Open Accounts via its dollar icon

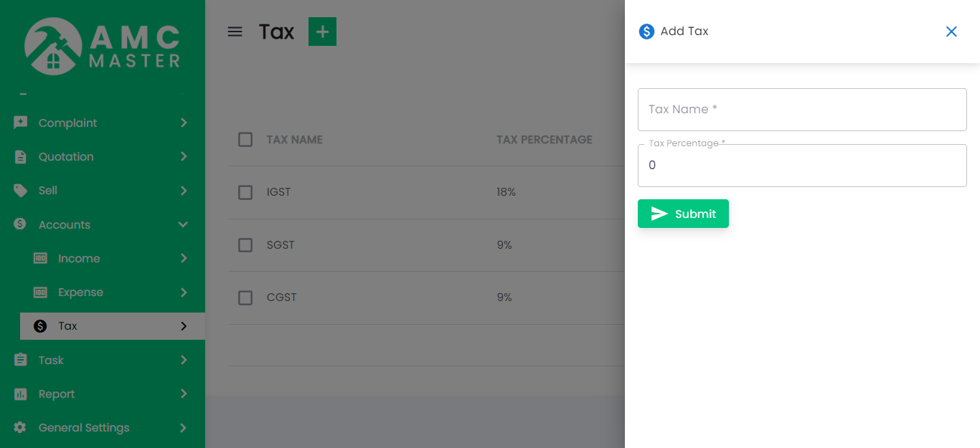(21, 224)
